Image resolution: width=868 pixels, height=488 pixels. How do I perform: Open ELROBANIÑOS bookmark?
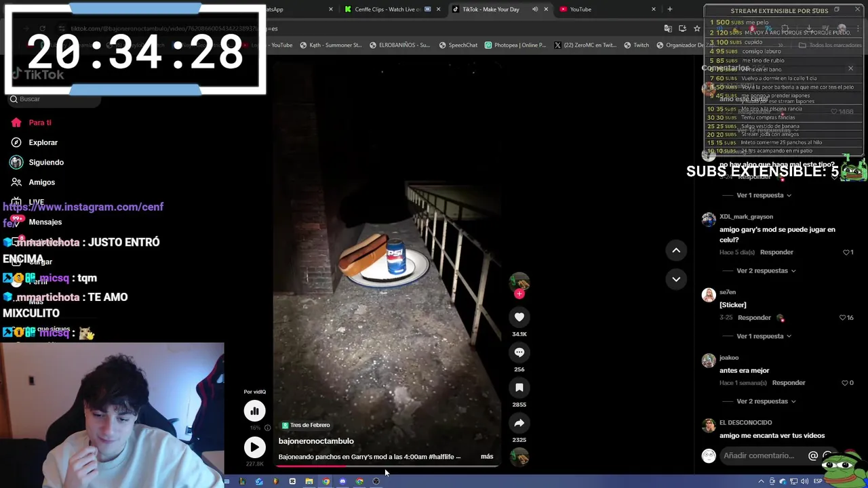point(399,45)
